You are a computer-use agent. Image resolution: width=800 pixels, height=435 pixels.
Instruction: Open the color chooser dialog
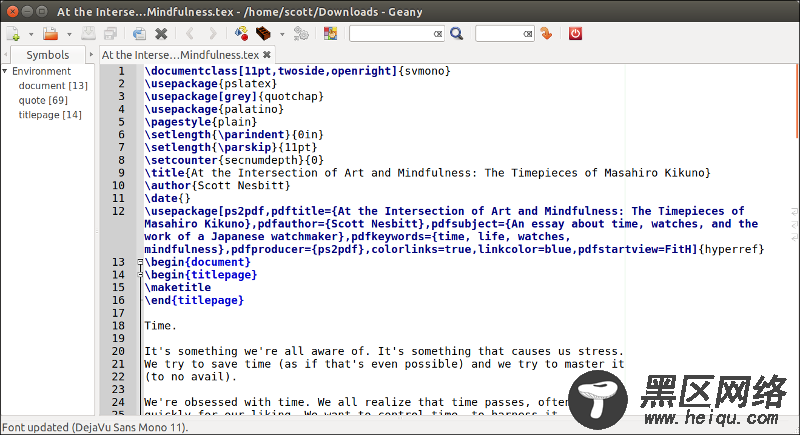330,34
